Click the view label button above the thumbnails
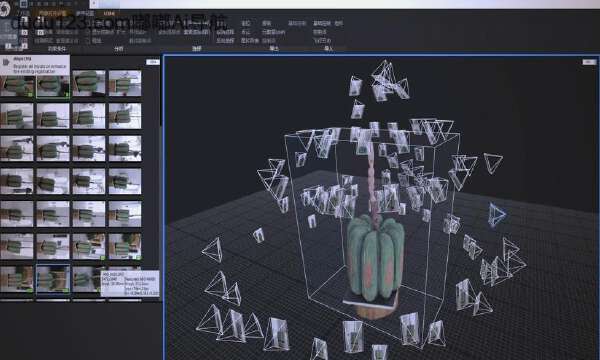 (x=153, y=62)
